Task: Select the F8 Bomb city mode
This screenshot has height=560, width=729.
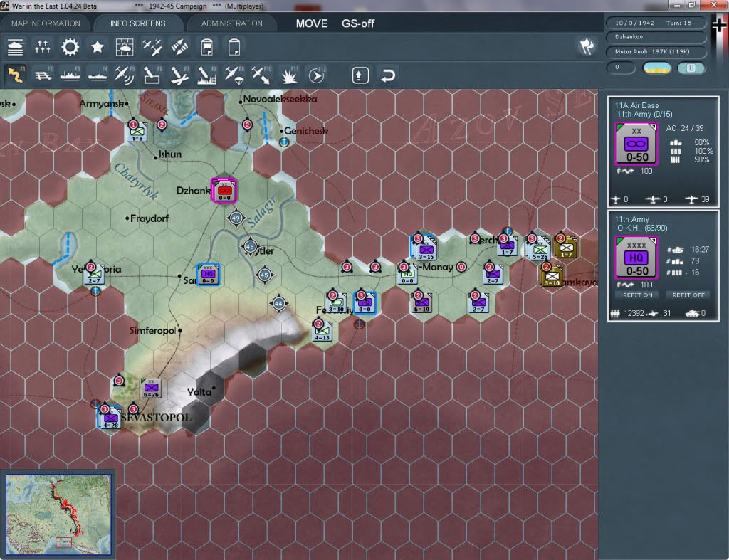Action: click(206, 75)
